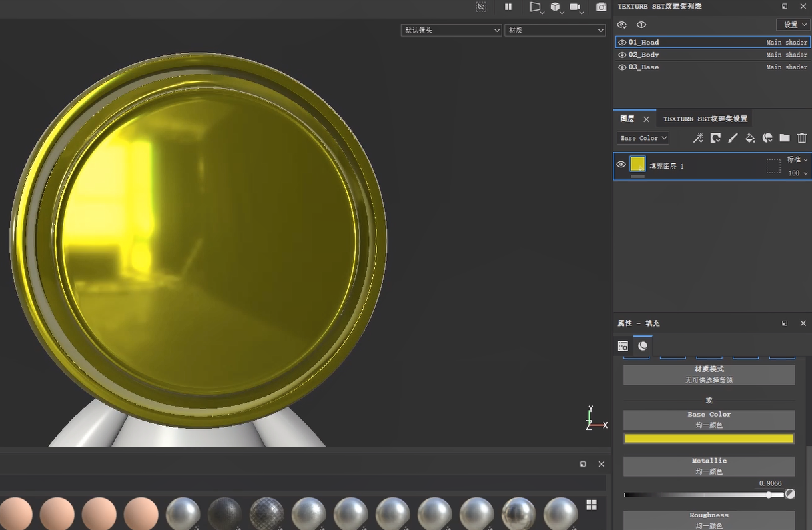Click the yellow Base Color swatch bar
This screenshot has height=530, width=812.
pyautogui.click(x=709, y=439)
